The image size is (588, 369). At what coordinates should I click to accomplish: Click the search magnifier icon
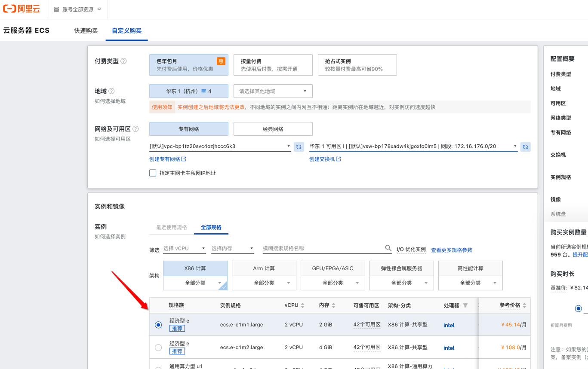388,248
